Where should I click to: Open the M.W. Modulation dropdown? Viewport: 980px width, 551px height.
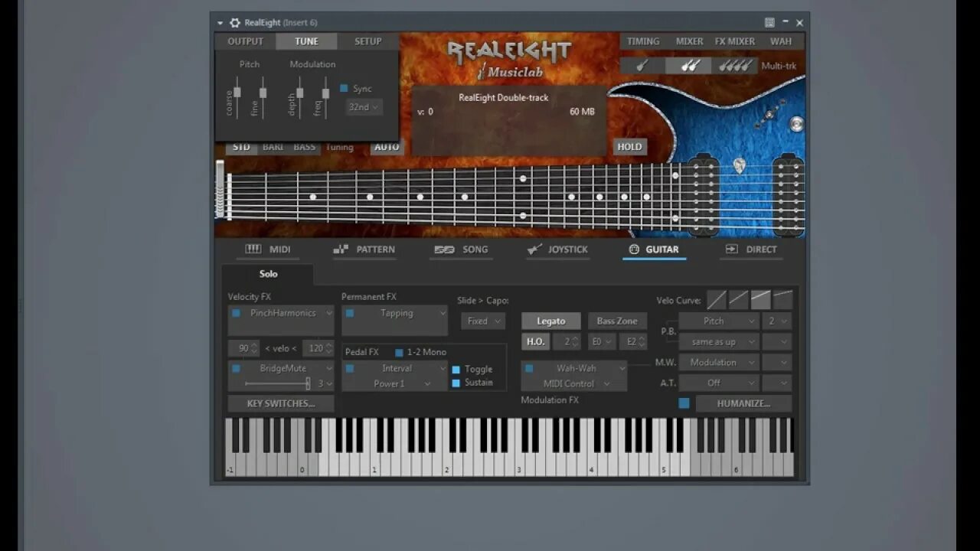pos(719,363)
